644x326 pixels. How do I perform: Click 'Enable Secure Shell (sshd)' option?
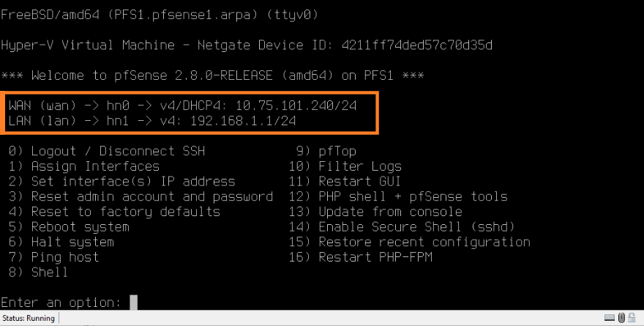coord(416,226)
